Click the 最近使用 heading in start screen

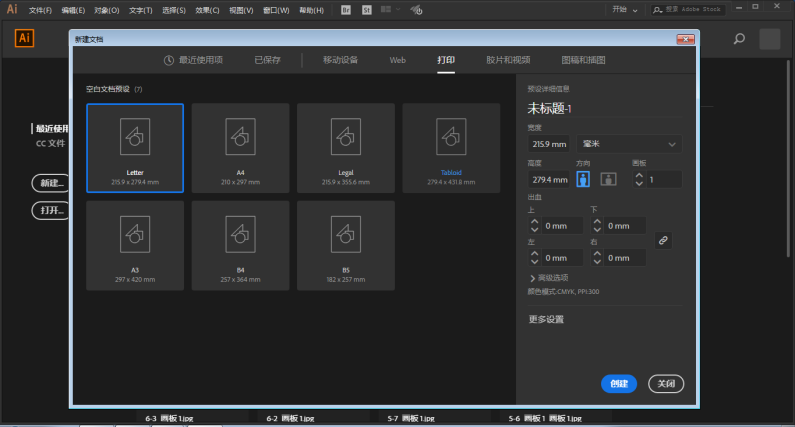point(52,129)
